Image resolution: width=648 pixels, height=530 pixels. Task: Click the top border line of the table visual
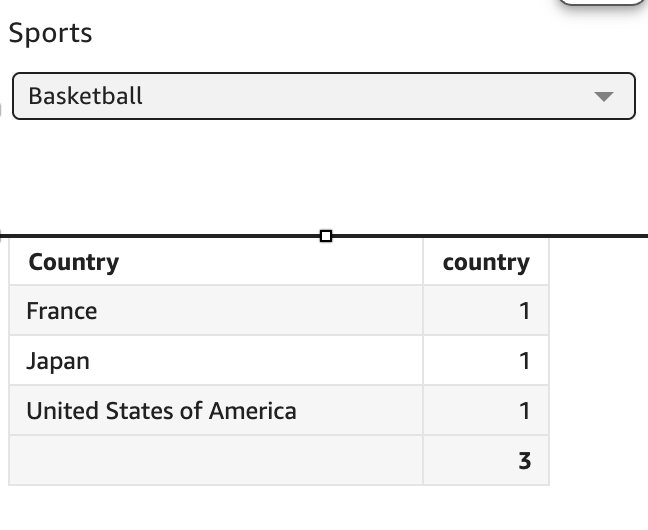click(150, 236)
